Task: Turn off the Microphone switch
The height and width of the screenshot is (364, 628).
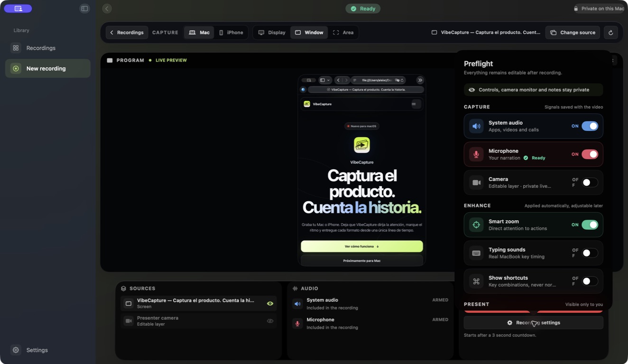Action: (590, 154)
